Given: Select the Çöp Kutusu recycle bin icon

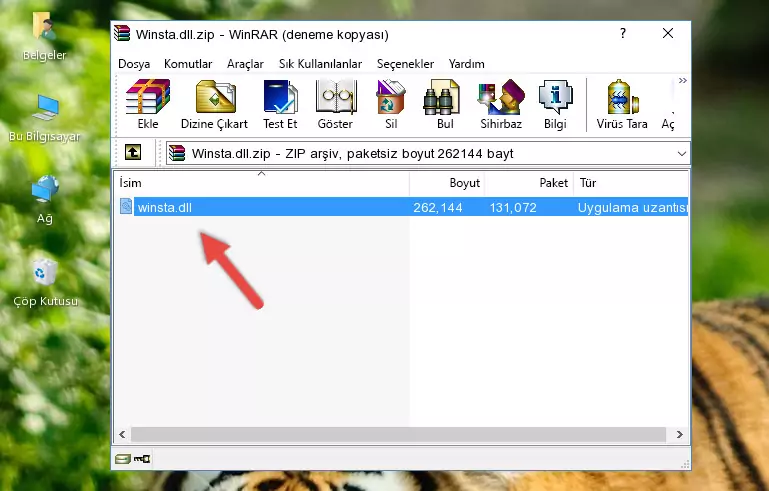Looking at the screenshot, I should [45, 283].
